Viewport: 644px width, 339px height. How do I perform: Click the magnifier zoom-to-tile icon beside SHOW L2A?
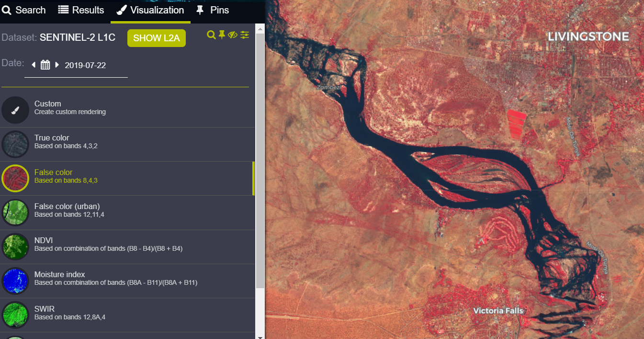point(211,35)
